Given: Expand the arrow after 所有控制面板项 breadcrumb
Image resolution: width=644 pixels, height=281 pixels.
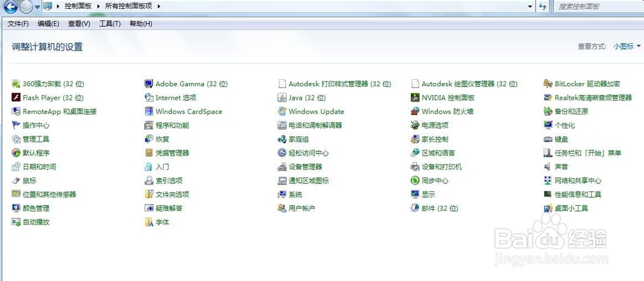Looking at the screenshot, I should tap(158, 6).
